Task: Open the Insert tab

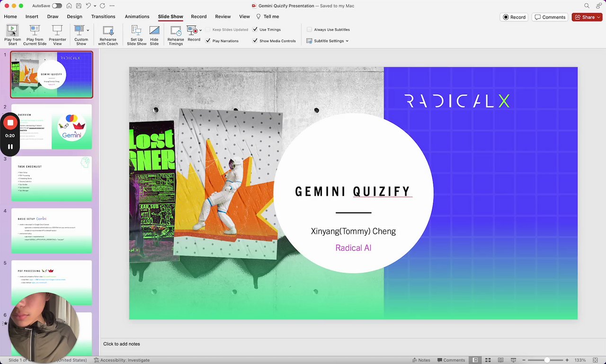Action: (x=32, y=17)
